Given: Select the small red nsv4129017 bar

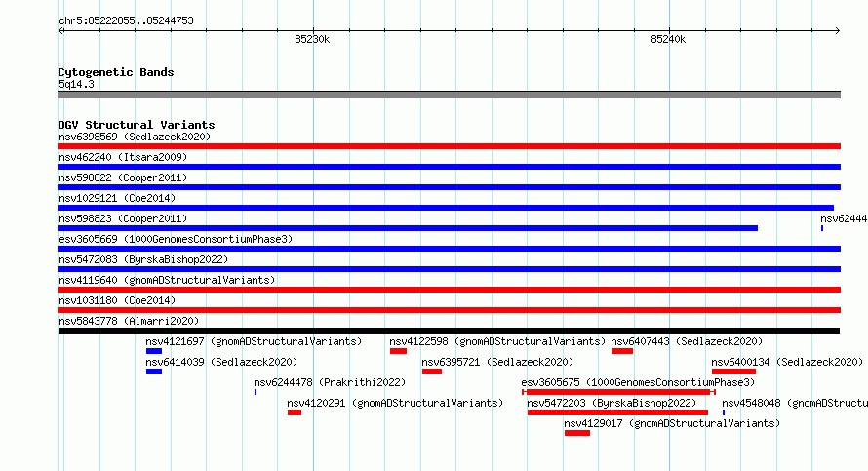Looking at the screenshot, I should (x=577, y=433).
